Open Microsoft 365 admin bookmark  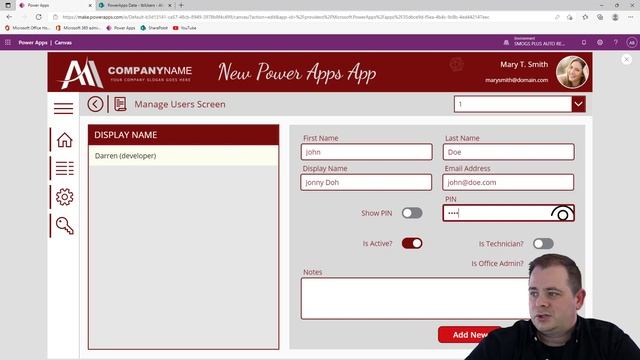78,28
